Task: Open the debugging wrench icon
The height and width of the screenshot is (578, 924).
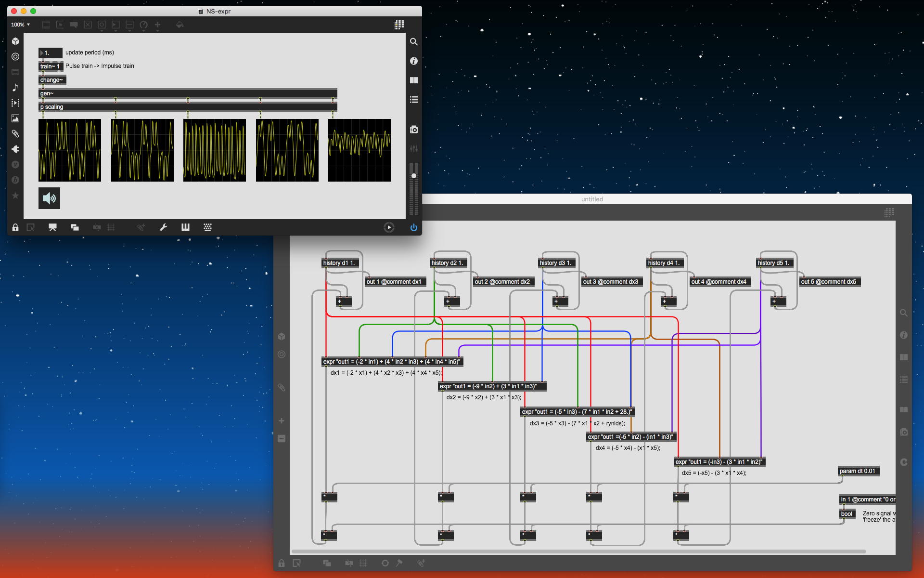Action: click(x=163, y=227)
